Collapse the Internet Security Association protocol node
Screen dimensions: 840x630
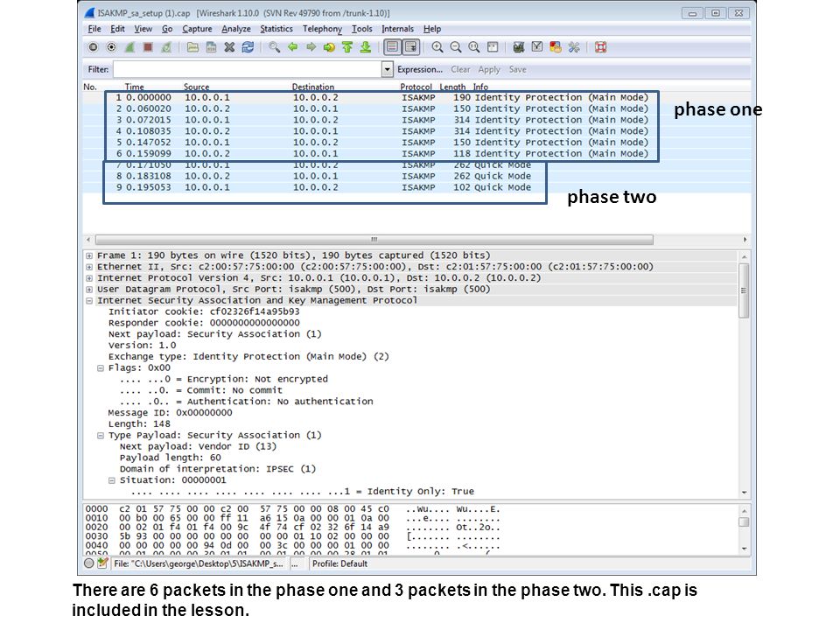coord(89,300)
